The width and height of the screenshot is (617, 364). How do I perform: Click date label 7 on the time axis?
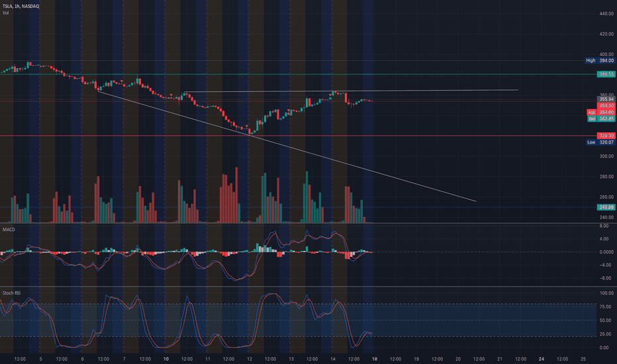tap(124, 359)
